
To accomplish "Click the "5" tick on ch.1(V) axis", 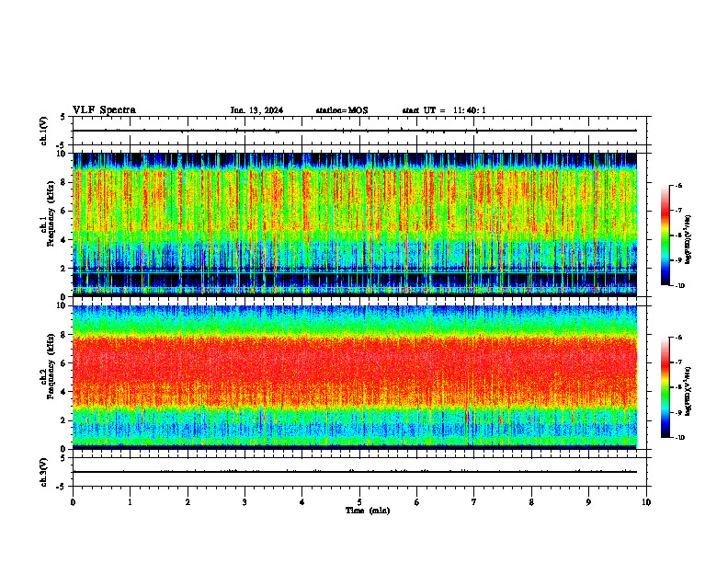I will pyautogui.click(x=63, y=117).
